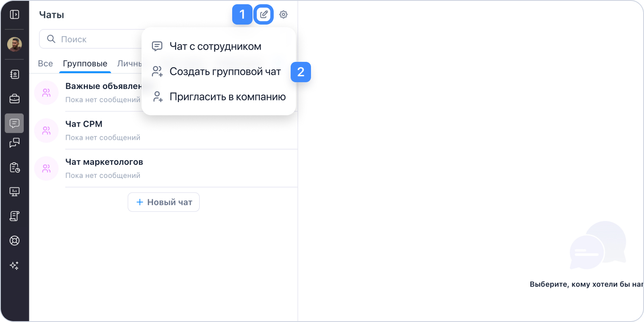Open the AI sparkles sidebar icon

point(14,266)
